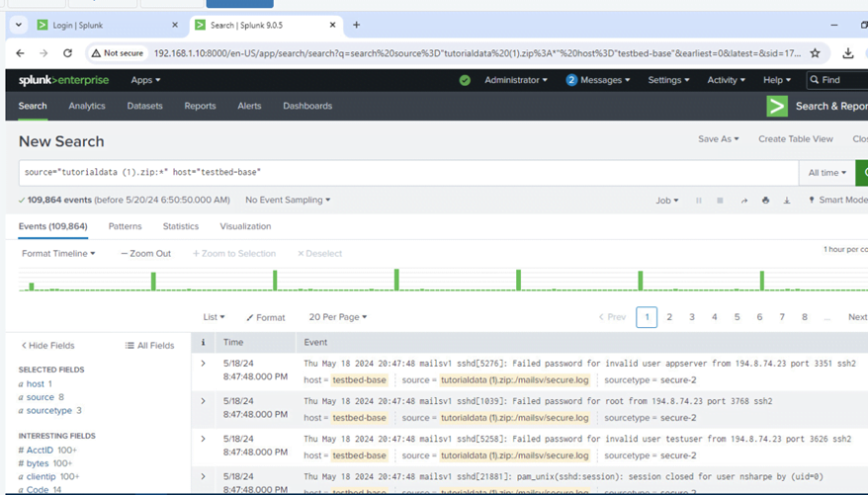Viewport: 868px width, 495px height.
Task: Click the fourth tall green timeline bar
Action: point(519,281)
